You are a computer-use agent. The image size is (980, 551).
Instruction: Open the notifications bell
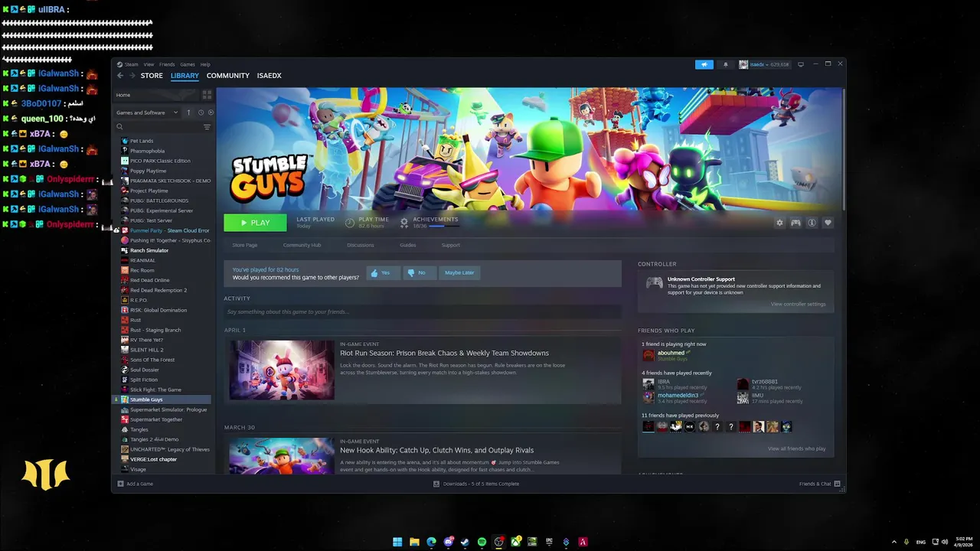click(x=726, y=64)
